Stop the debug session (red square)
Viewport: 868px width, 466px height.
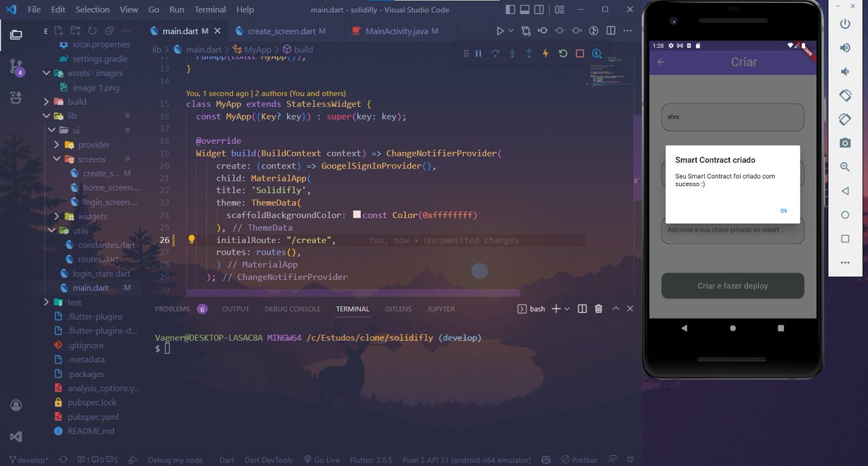[579, 54]
